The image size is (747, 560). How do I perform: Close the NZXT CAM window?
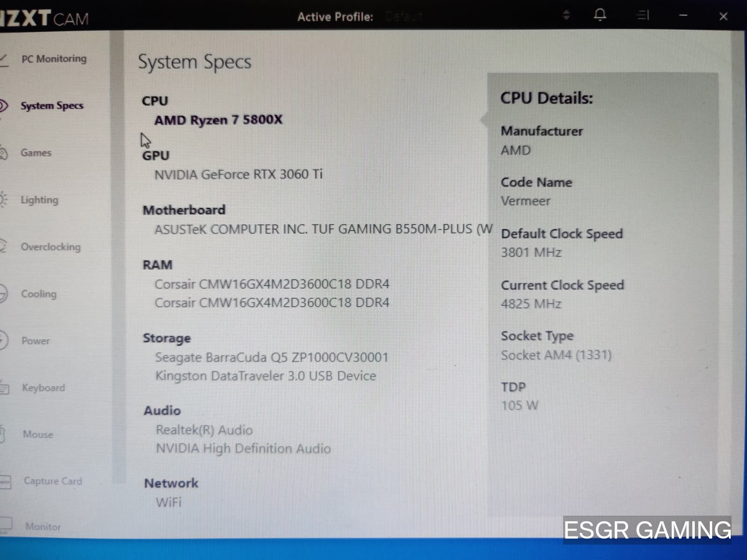tap(724, 17)
